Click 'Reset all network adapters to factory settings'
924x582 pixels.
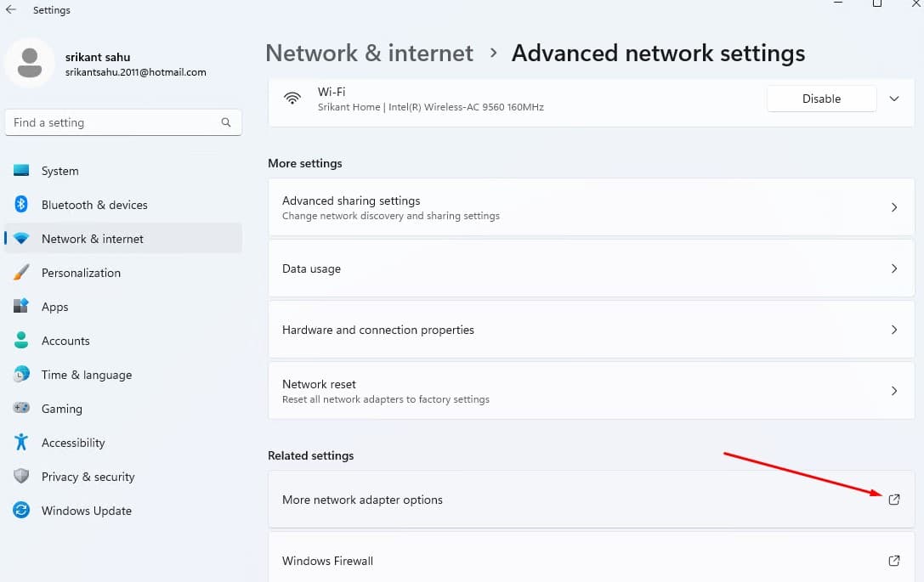pos(385,399)
